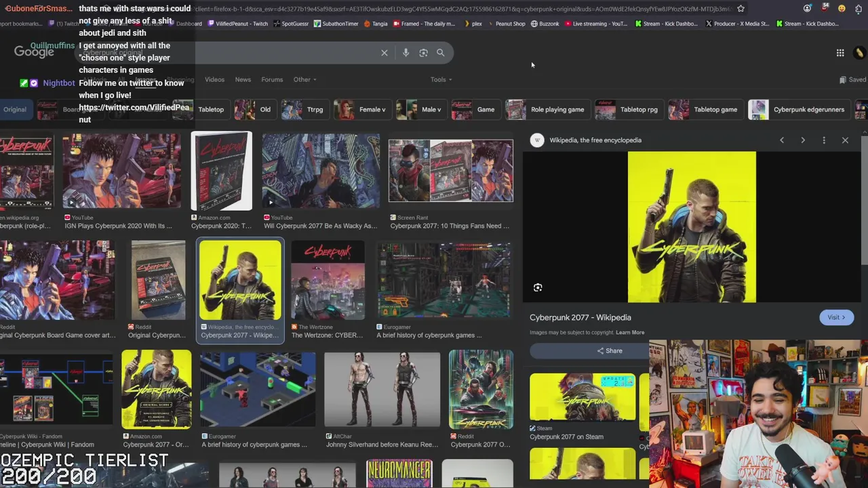Open Cyberpunk 2077 on Steam related image
Screen dimensions: 868x488
click(x=583, y=396)
